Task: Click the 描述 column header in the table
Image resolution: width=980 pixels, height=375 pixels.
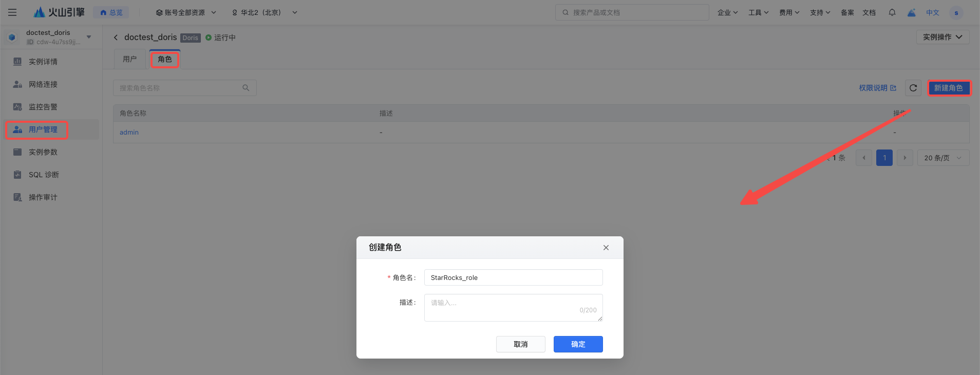Action: pos(386,113)
